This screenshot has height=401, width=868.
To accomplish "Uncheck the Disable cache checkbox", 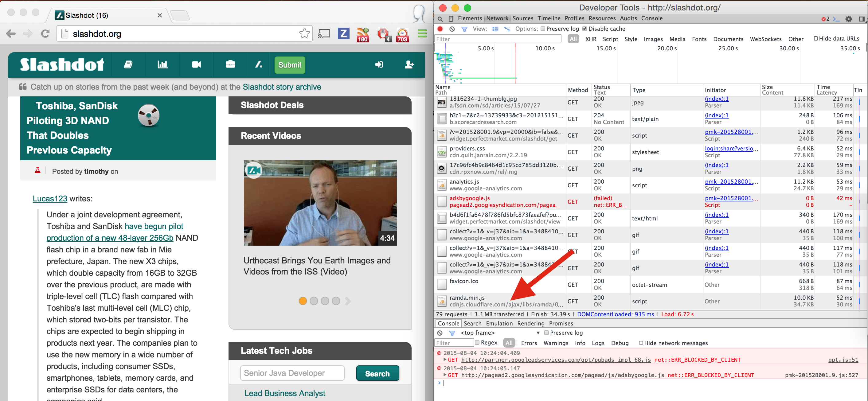I will pyautogui.click(x=585, y=29).
